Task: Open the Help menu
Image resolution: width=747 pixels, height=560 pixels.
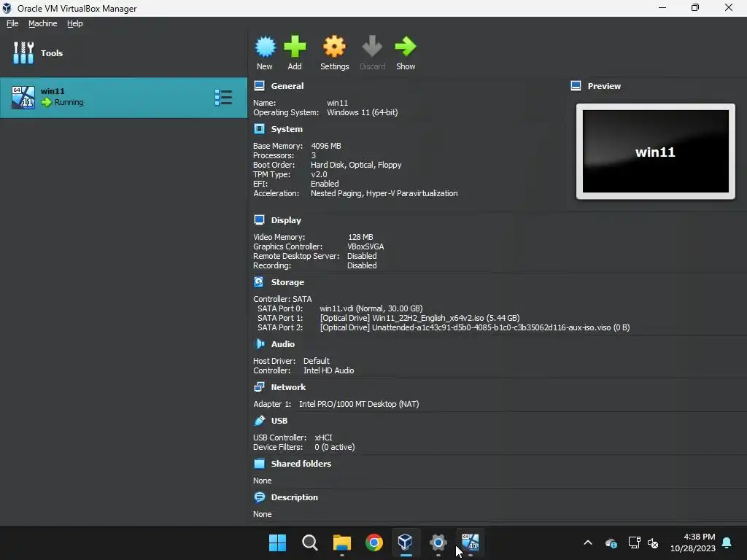Action: (75, 23)
